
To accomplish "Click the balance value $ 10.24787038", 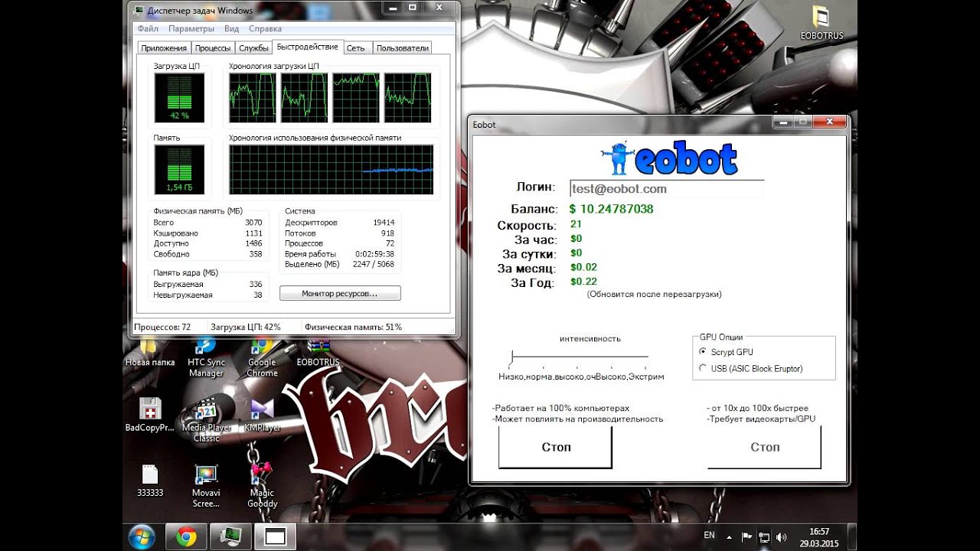I will tap(611, 209).
